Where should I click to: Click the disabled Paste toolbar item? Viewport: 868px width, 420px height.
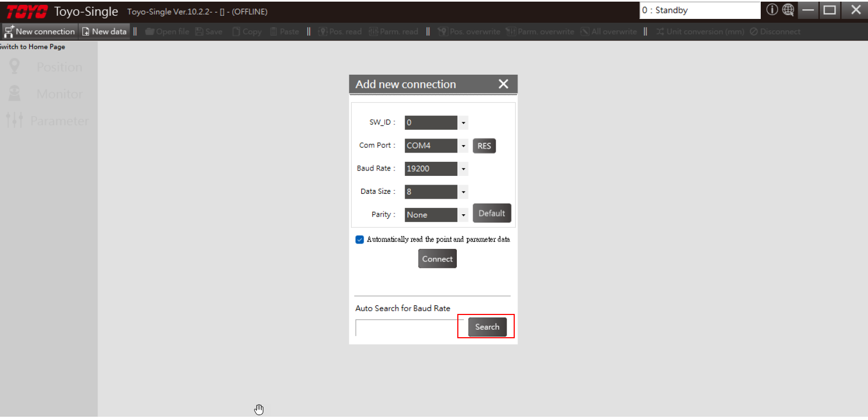(x=285, y=31)
